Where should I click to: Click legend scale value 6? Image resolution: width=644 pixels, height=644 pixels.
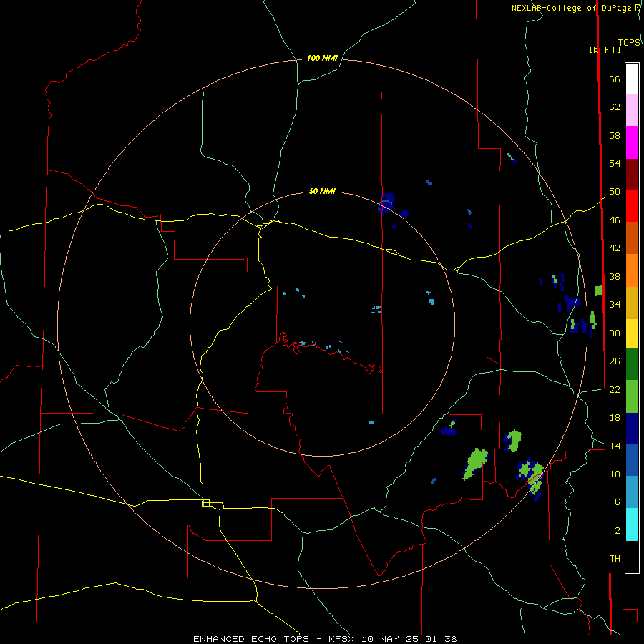[617, 502]
